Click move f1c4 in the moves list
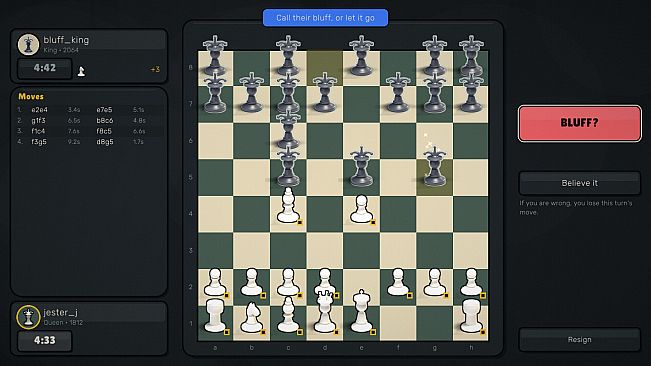The height and width of the screenshot is (366, 651). (x=38, y=131)
